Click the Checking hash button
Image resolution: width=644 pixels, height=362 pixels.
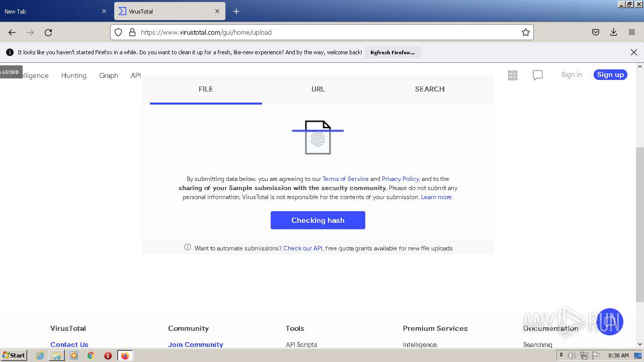click(x=318, y=220)
